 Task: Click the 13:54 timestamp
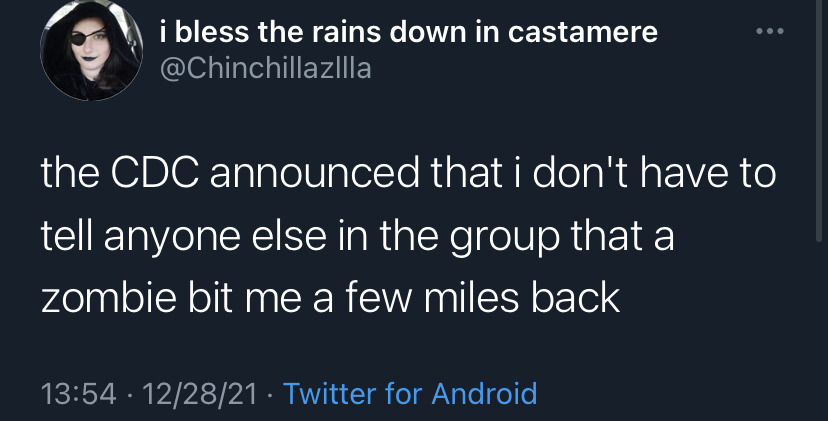pyautogui.click(x=79, y=394)
